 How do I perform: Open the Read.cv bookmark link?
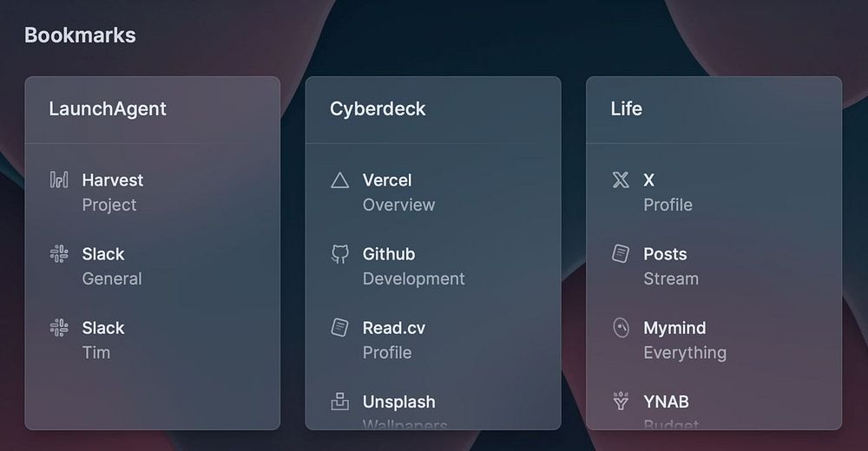[x=393, y=328]
